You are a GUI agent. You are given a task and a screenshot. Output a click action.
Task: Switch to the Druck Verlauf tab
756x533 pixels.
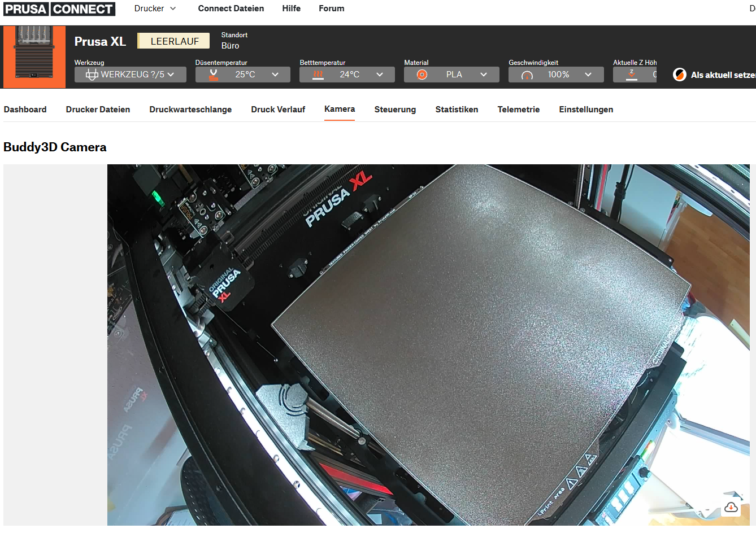(278, 110)
